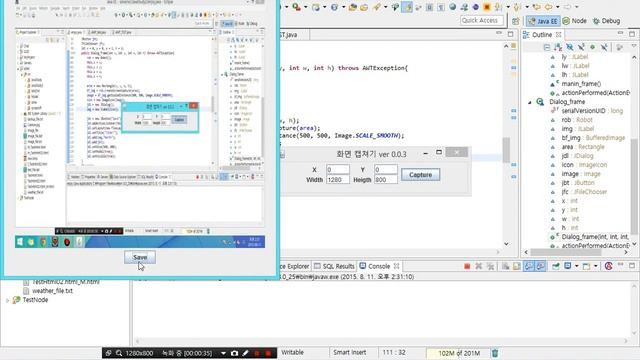Click the Clear Console icon

point(505,266)
